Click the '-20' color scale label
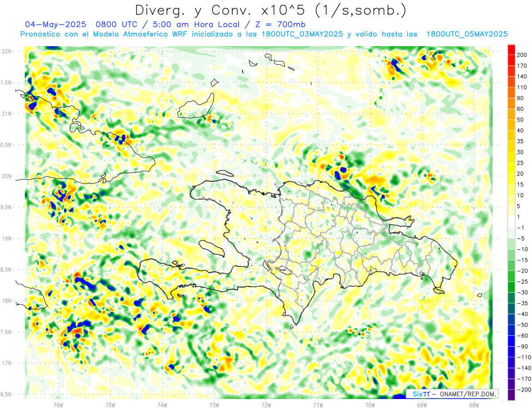 [x=522, y=271]
